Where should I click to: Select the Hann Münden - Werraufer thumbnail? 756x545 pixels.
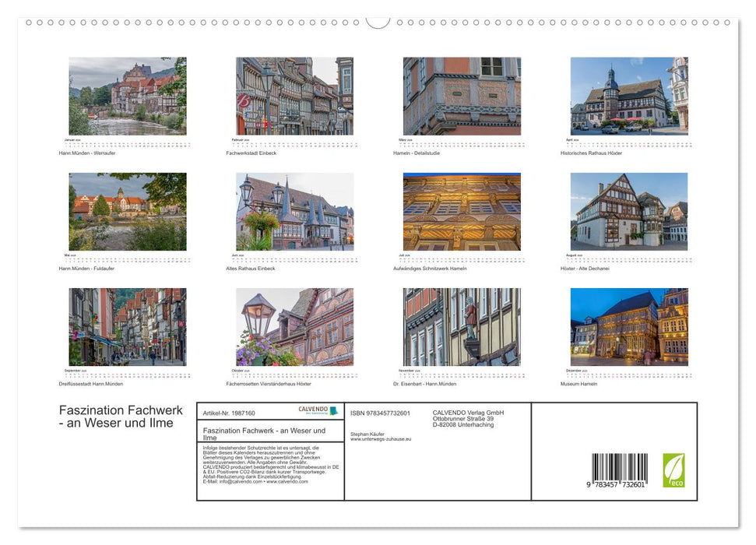(x=128, y=95)
